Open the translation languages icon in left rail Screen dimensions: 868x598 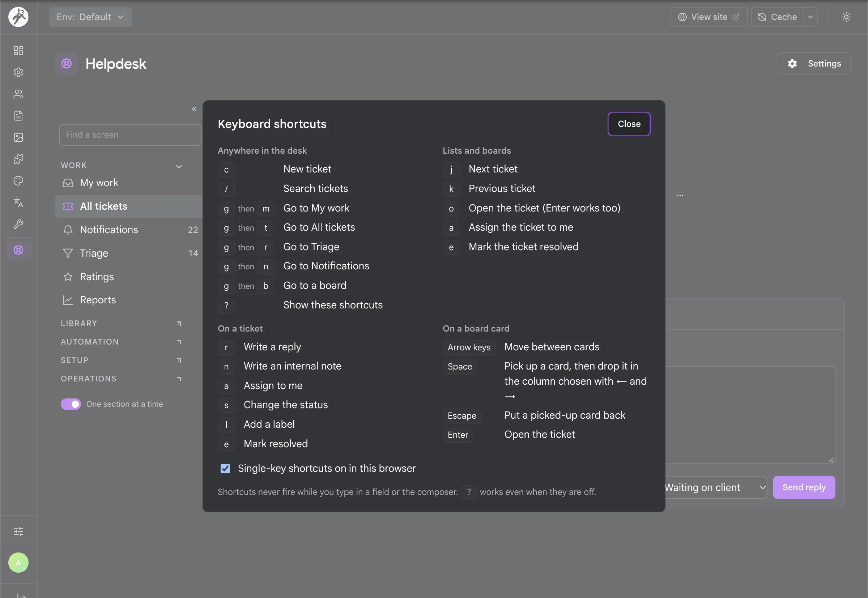(x=18, y=203)
